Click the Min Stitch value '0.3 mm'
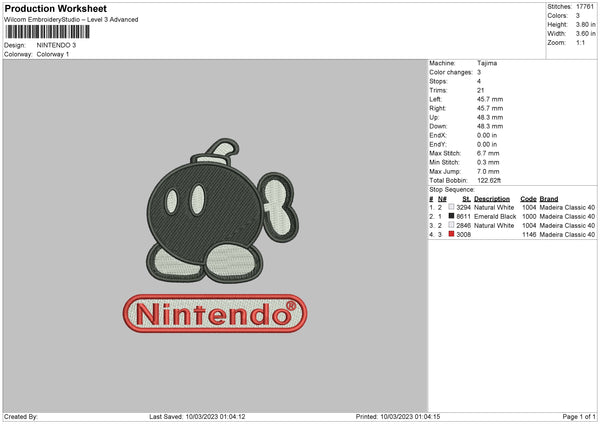Viewport: 600px width, 424px height. pos(488,162)
